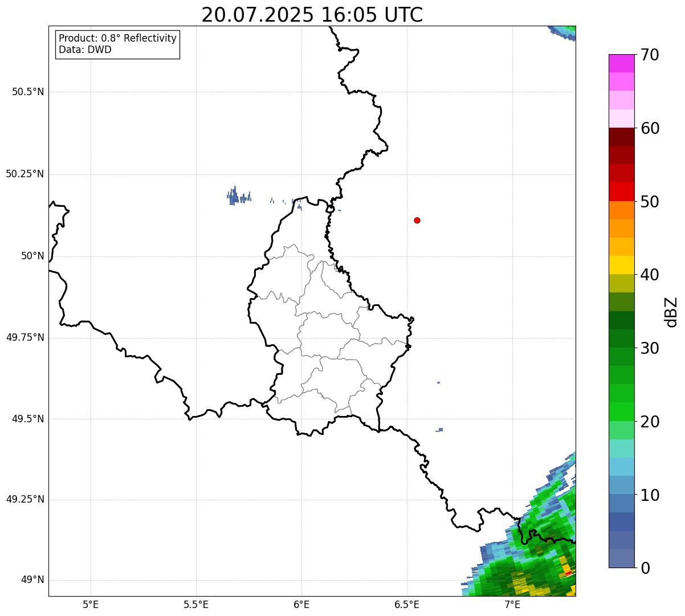
Task: Click the 5°E longitude label
Action: (x=91, y=605)
